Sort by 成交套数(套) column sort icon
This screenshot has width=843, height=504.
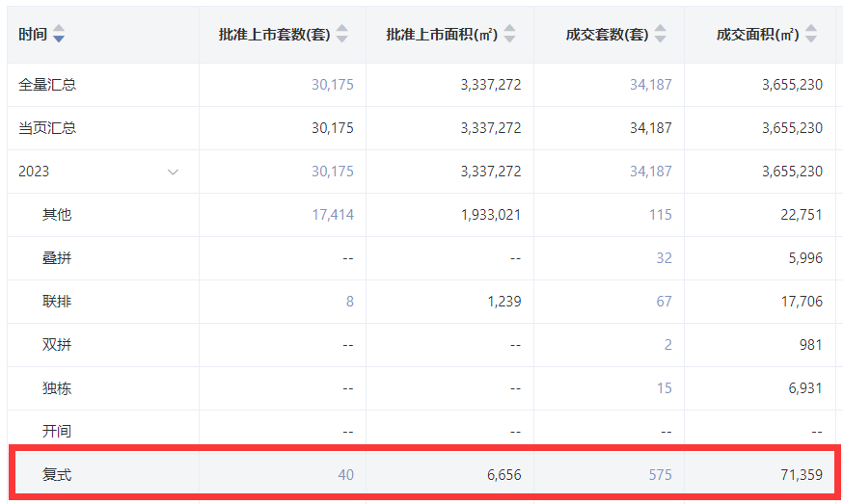click(x=660, y=34)
